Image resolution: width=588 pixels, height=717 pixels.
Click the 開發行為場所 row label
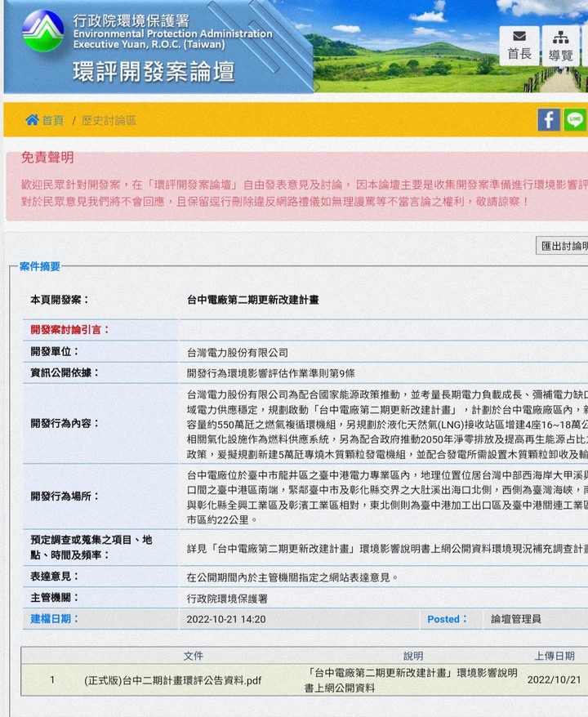coord(65,497)
